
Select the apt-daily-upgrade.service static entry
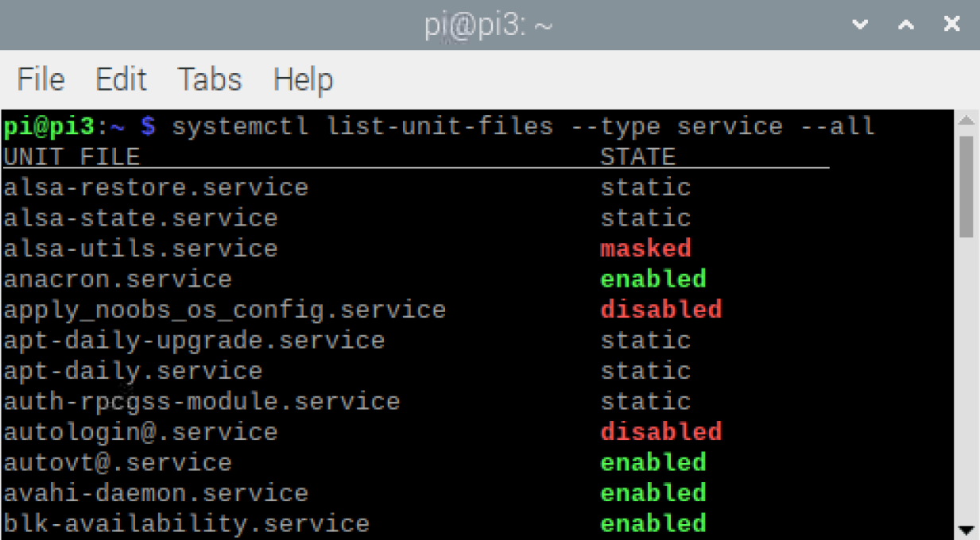(193, 340)
